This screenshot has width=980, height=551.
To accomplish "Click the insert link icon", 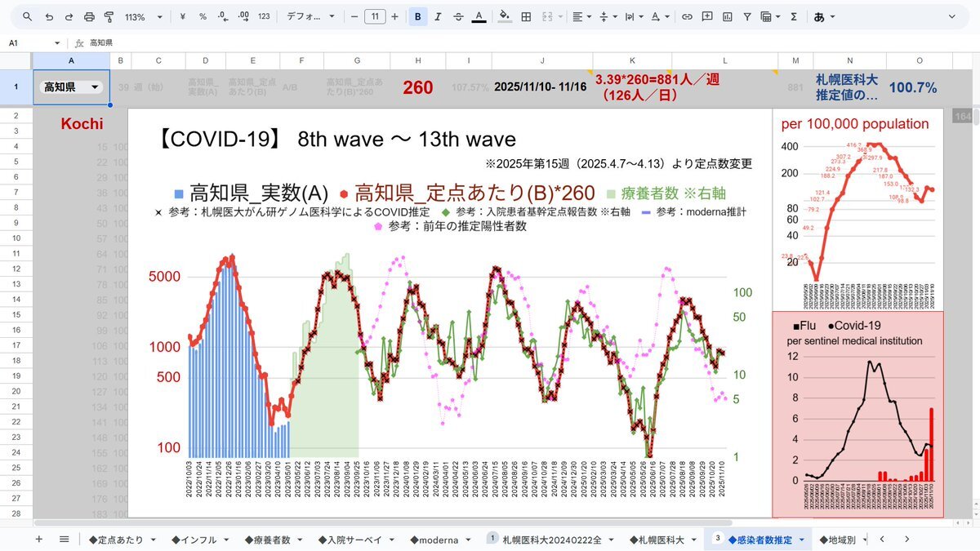I will [x=687, y=16].
